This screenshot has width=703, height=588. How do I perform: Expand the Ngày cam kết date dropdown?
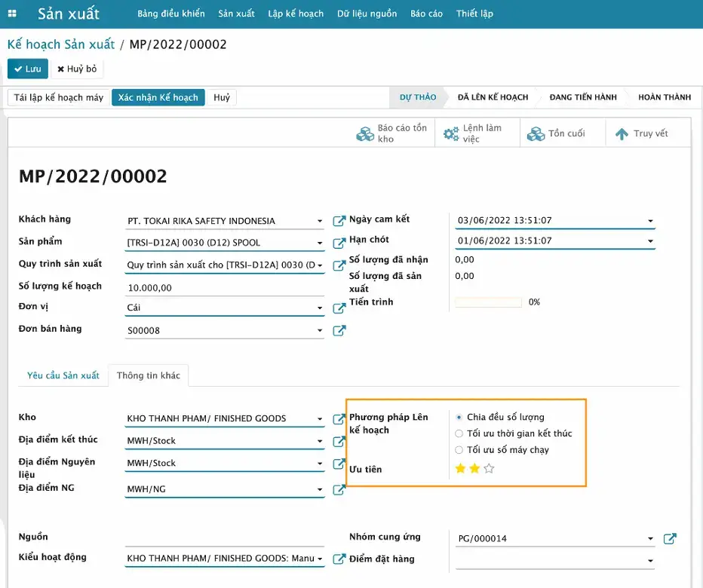[x=650, y=221]
